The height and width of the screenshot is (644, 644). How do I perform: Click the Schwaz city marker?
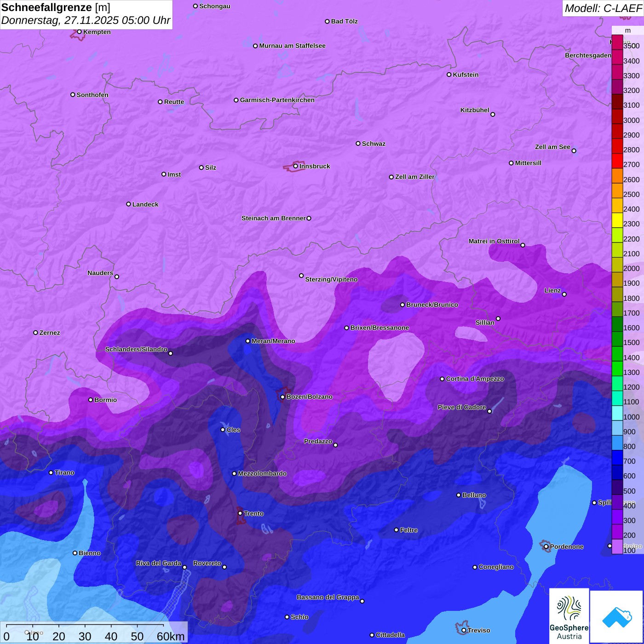tap(358, 144)
